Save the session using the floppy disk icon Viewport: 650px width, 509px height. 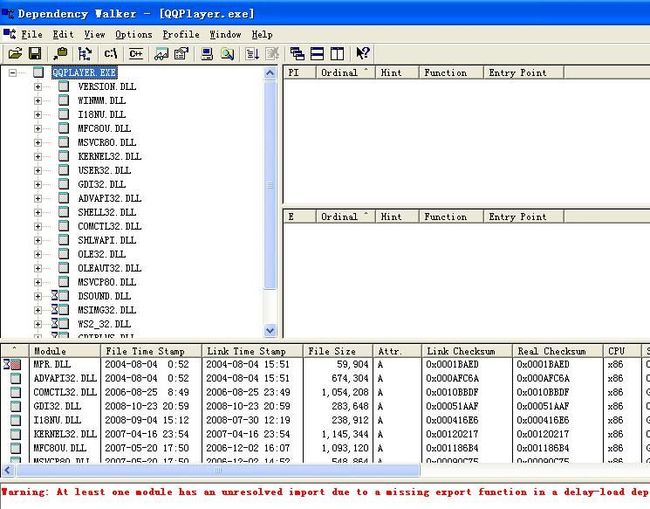pos(35,53)
